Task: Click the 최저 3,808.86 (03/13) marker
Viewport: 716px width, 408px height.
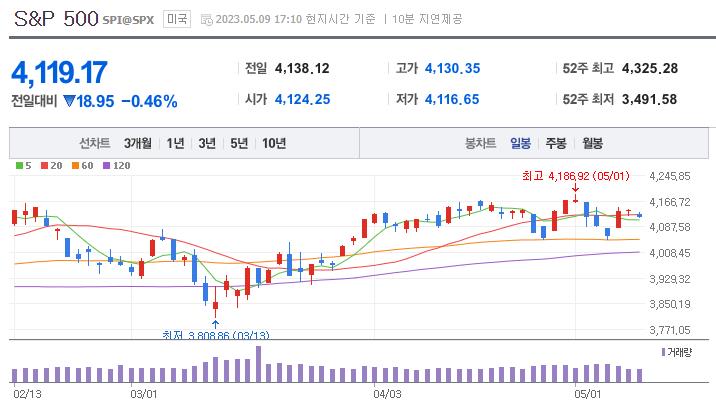Action: (216, 335)
